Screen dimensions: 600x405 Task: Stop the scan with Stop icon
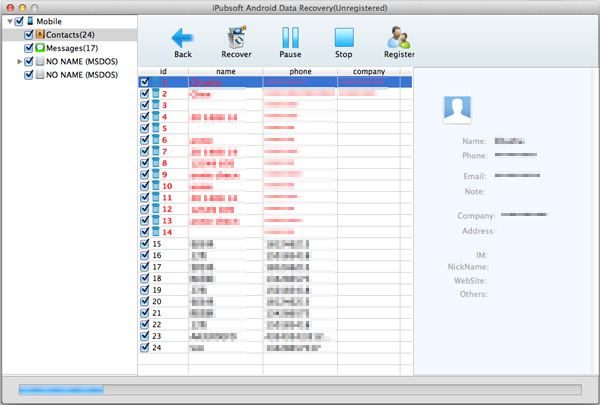coord(344,38)
